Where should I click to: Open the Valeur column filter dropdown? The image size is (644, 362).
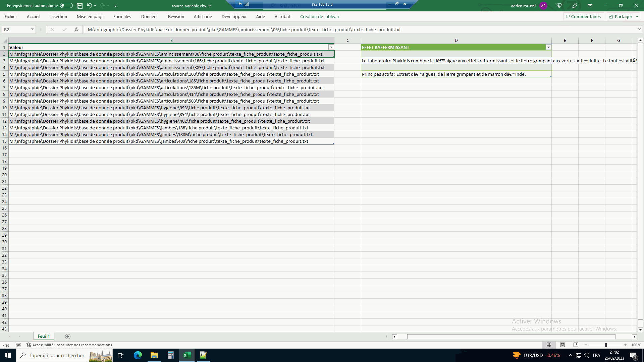(331, 47)
